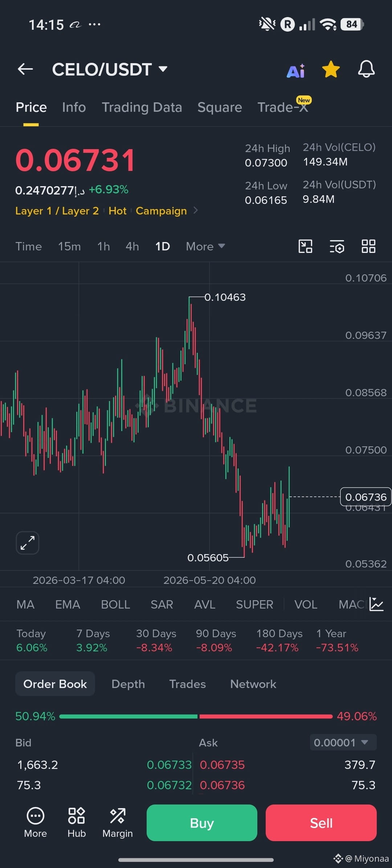Select ask price 0.06735
Viewport: 392px width, 868px height.
click(222, 765)
